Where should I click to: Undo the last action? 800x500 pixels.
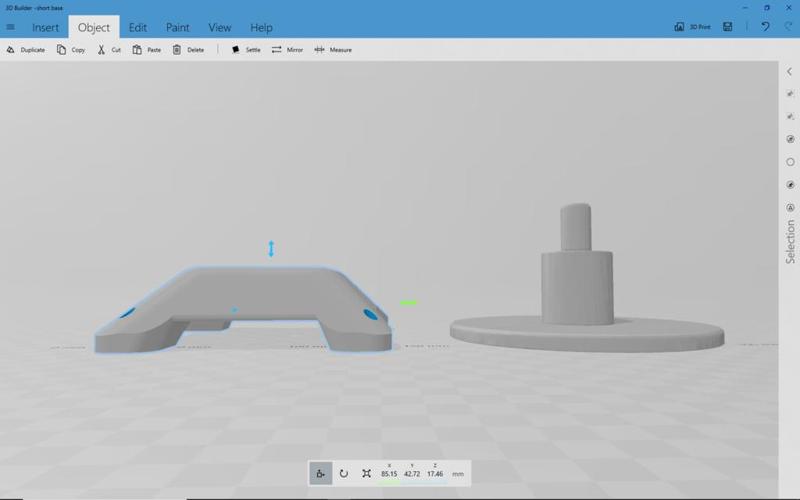pos(765,27)
